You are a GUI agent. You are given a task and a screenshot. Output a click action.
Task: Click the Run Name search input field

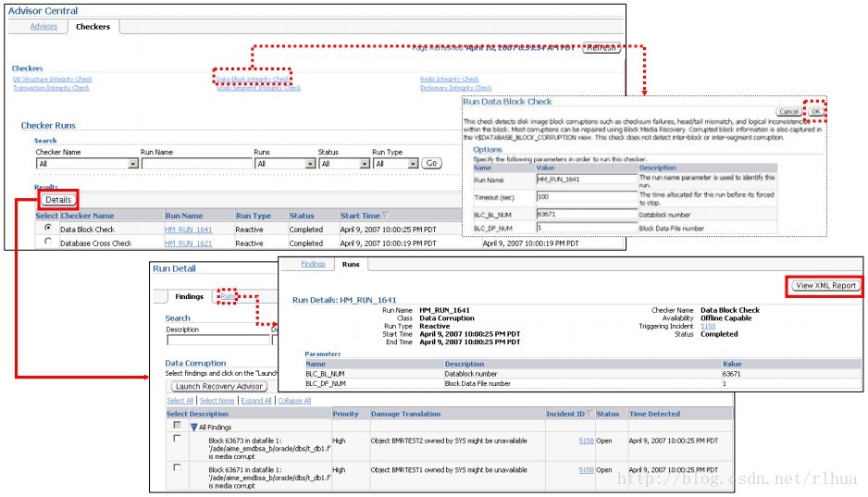tap(196, 164)
